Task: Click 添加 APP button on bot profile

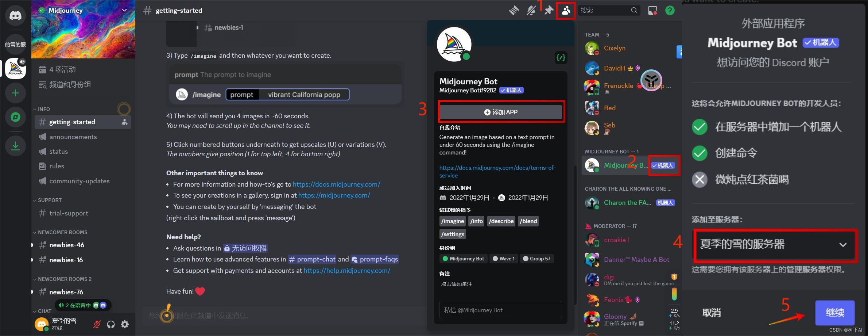Action: (501, 112)
